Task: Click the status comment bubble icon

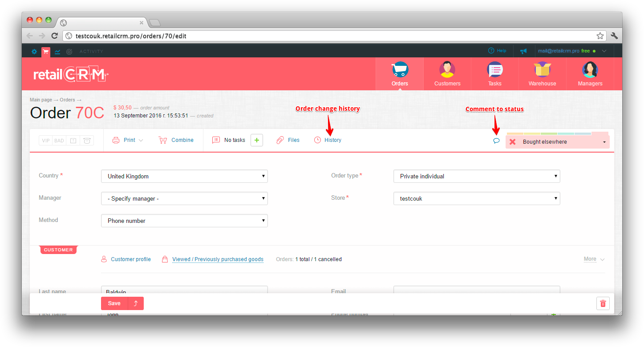Action: 496,141
